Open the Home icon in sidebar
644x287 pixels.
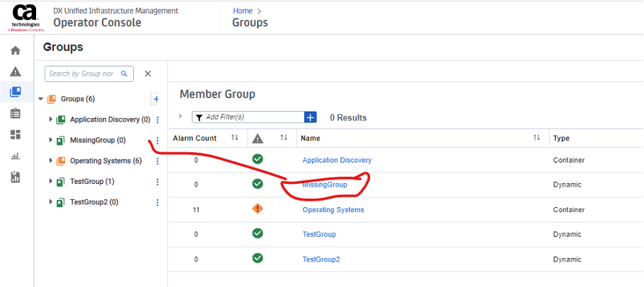click(x=16, y=51)
